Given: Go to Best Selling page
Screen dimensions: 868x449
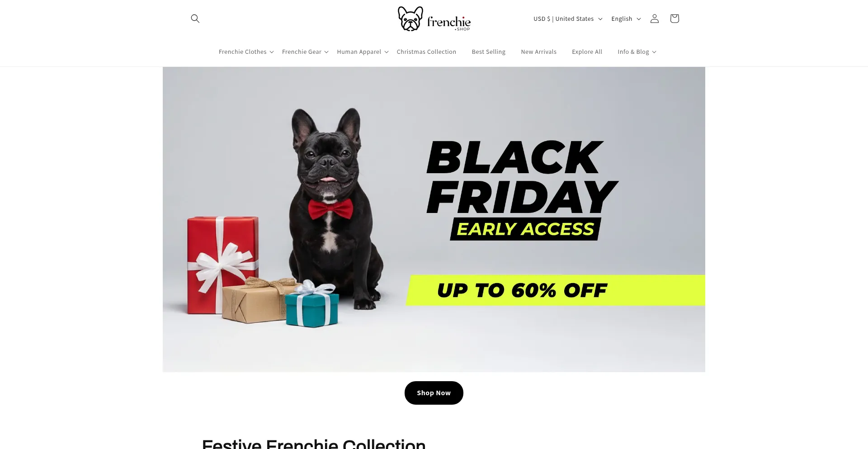Looking at the screenshot, I should [x=489, y=52].
